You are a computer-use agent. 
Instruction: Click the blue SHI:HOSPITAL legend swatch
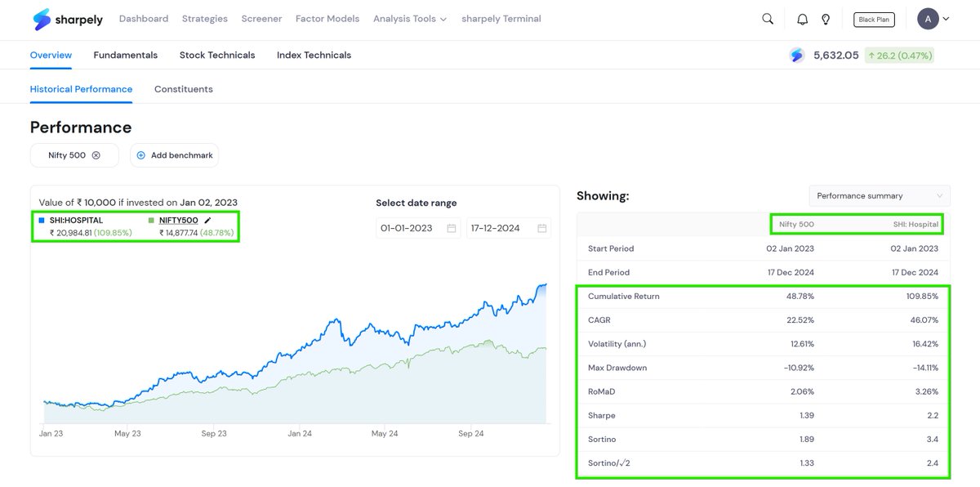pyautogui.click(x=42, y=221)
